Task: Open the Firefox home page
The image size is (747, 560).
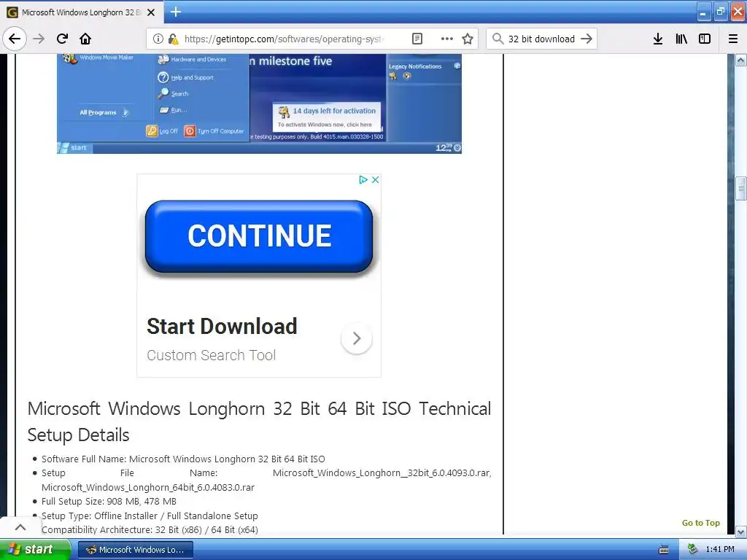Action: [85, 39]
